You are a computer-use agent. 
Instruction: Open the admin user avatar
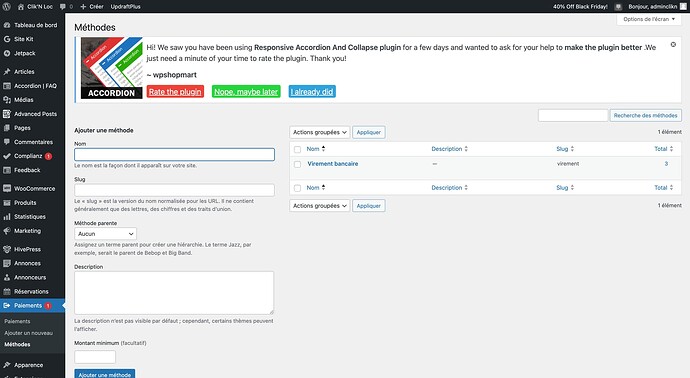[683, 7]
